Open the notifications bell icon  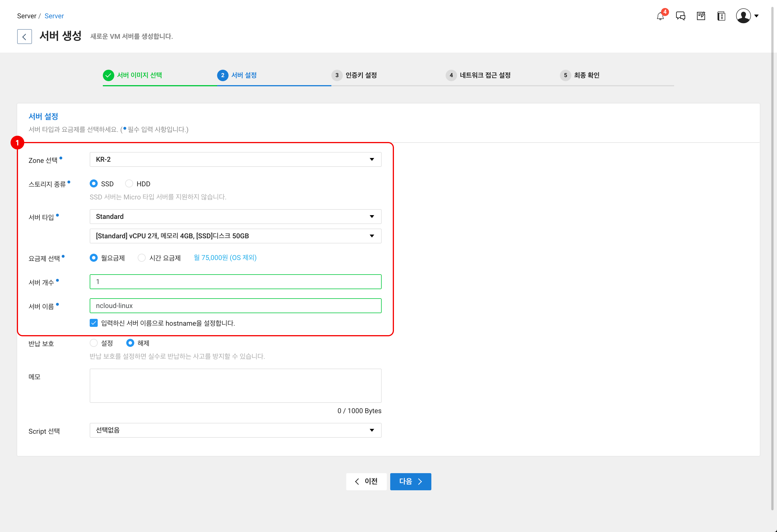coord(660,16)
